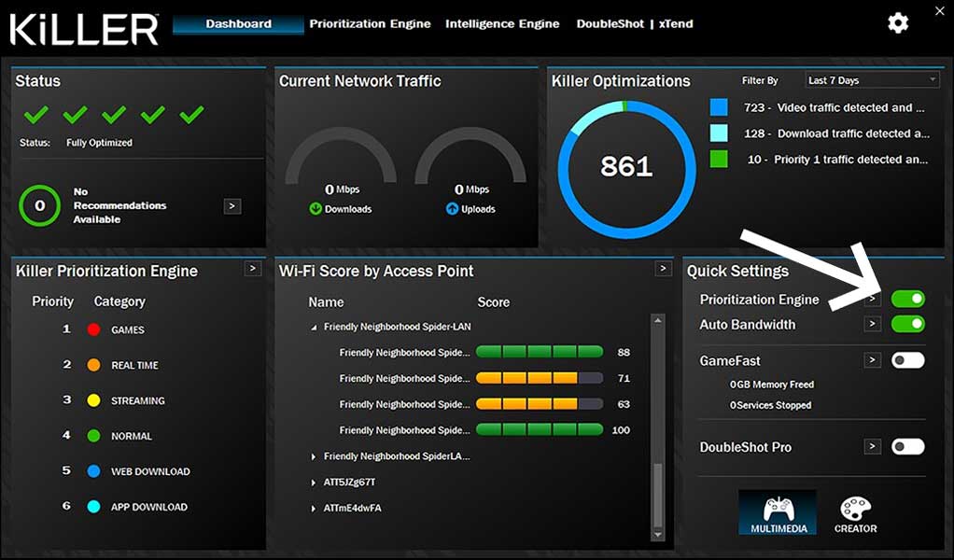Viewport: 954px width, 560px height.
Task: Open the Killer Prioritization Engine panel arrow
Action: pyautogui.click(x=252, y=268)
